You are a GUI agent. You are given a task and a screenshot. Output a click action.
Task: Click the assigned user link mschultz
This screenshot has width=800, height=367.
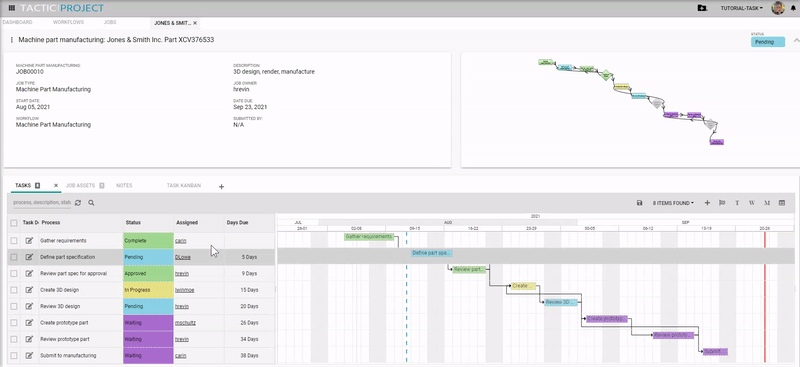(x=185, y=323)
